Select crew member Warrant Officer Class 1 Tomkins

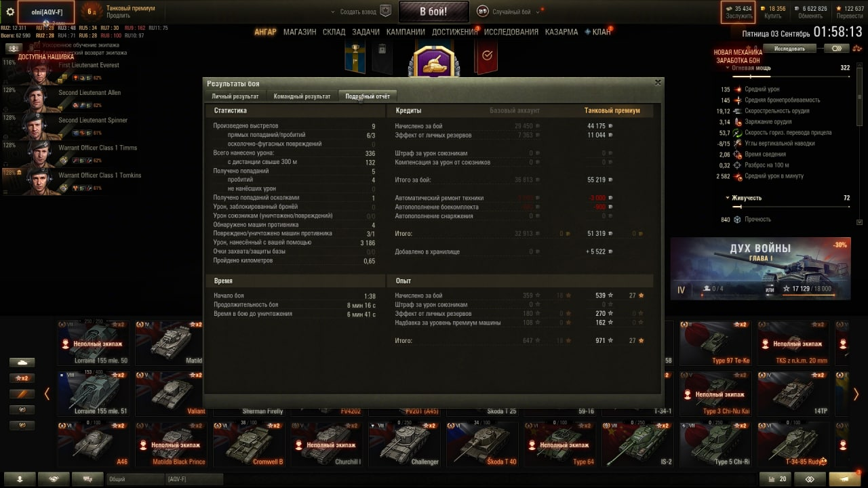click(x=71, y=182)
